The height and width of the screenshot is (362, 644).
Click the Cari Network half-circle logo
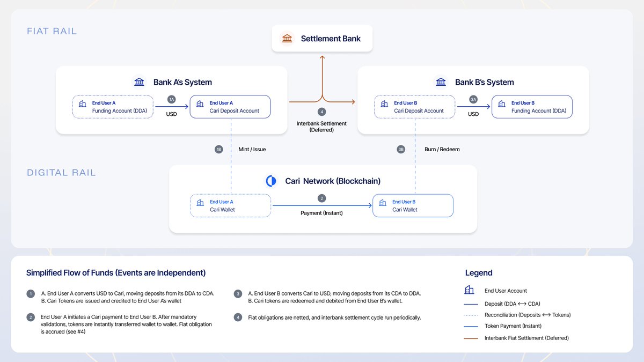271,181
